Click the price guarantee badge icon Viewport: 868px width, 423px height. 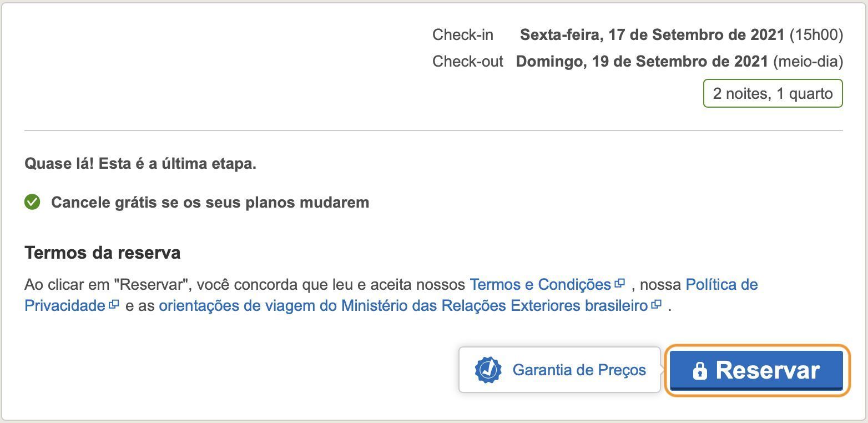[x=488, y=370]
